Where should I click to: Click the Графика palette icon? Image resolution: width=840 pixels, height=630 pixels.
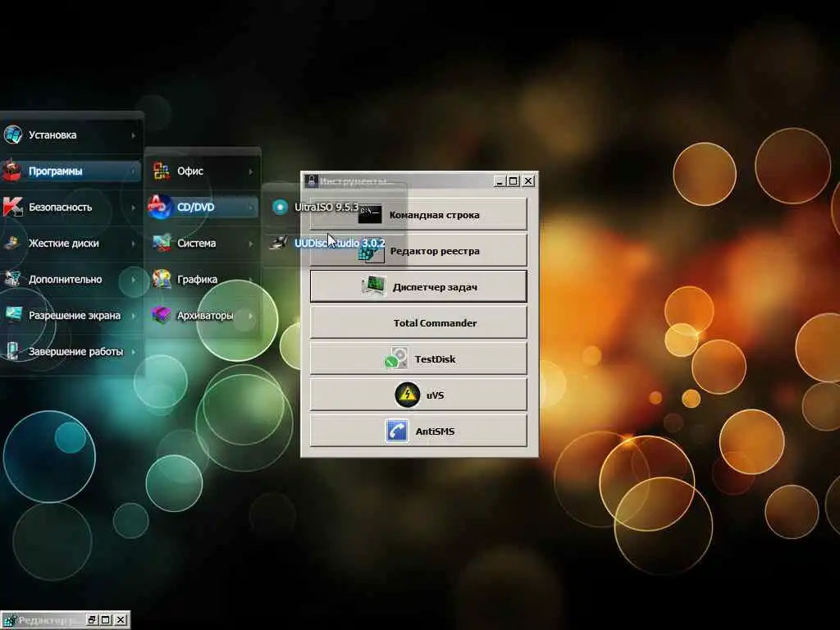click(x=161, y=279)
